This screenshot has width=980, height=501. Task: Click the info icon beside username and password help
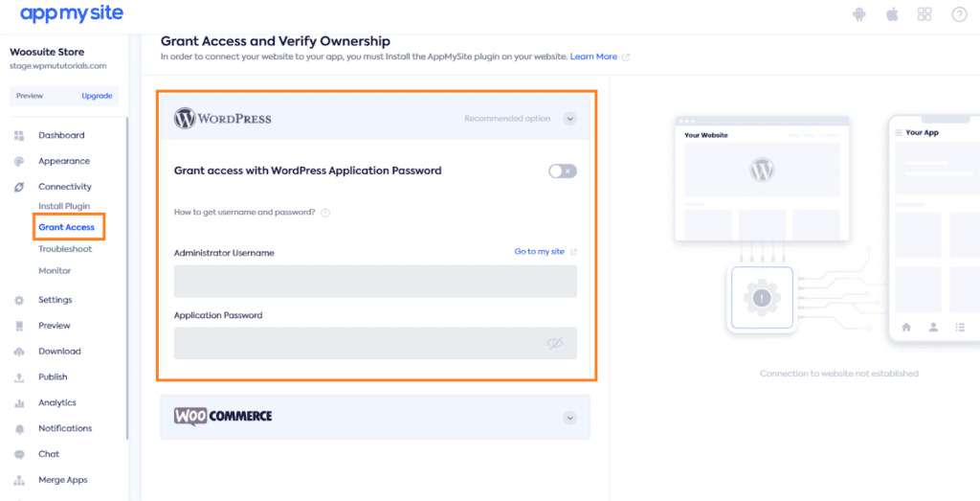click(x=325, y=213)
